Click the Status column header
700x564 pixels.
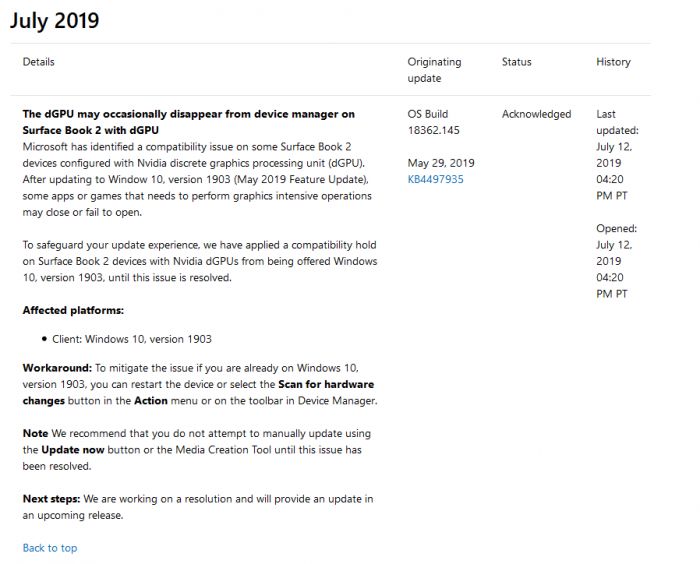[517, 62]
